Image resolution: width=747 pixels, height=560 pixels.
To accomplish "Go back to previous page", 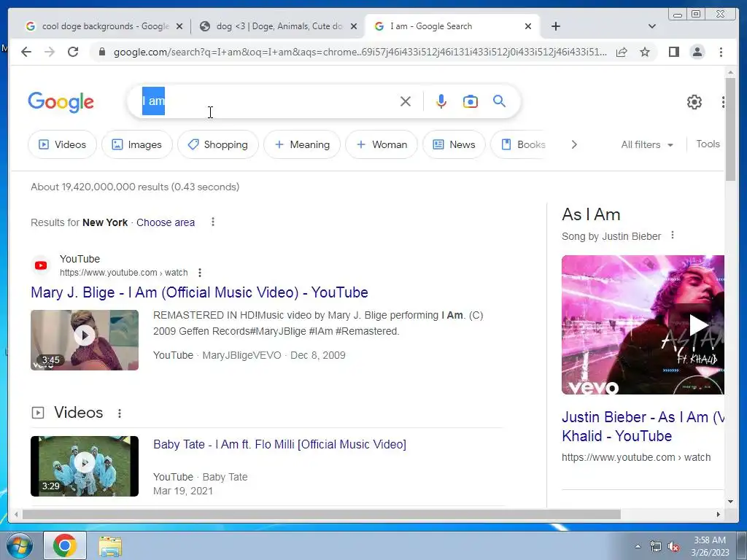I will 26,52.
